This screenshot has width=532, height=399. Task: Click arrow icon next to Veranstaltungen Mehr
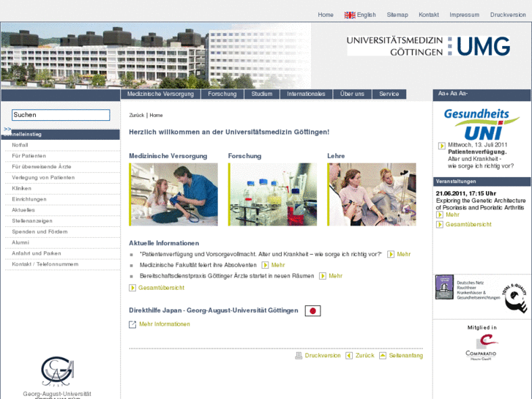click(439, 215)
